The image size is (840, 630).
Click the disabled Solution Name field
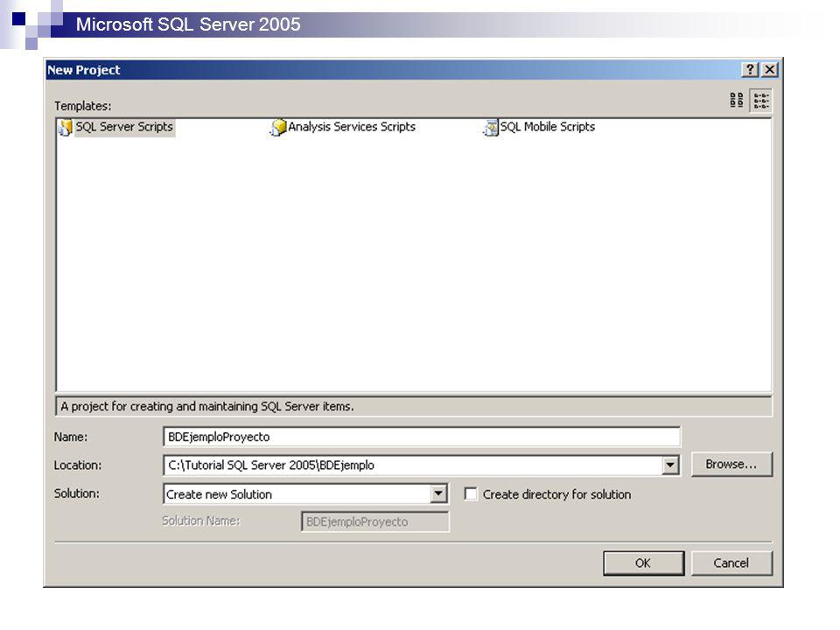[x=375, y=521]
